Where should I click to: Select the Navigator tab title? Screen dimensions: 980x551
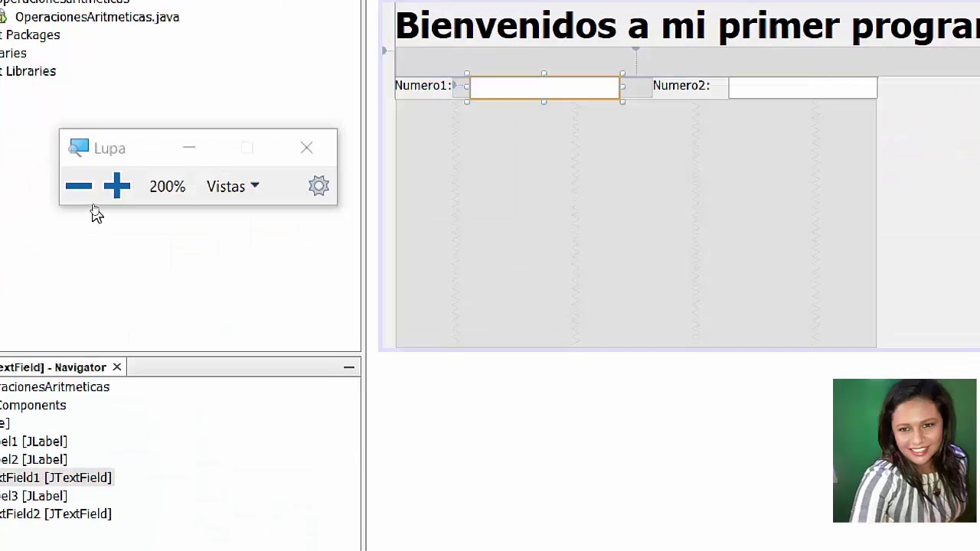pos(53,367)
